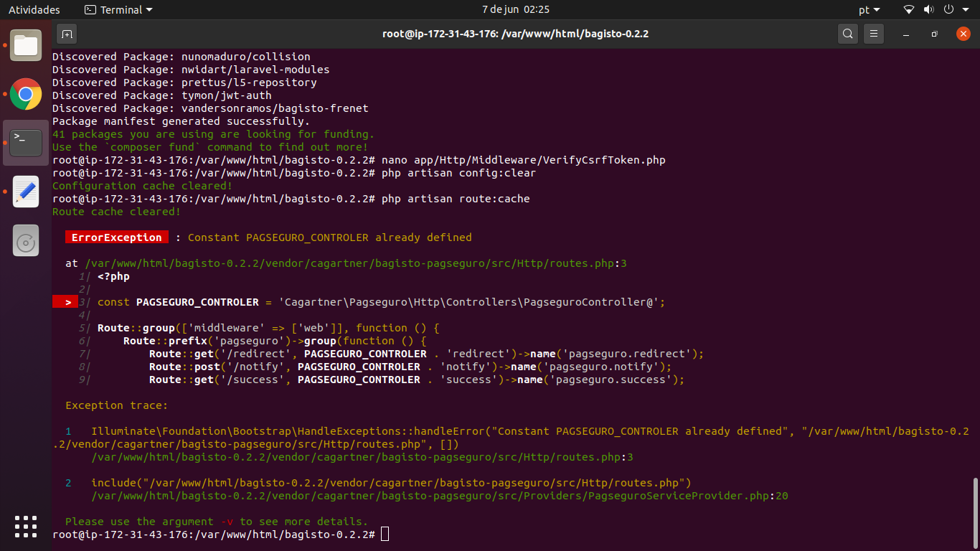Click the terminal window title text
The height and width of the screenshot is (551, 980).
(515, 34)
